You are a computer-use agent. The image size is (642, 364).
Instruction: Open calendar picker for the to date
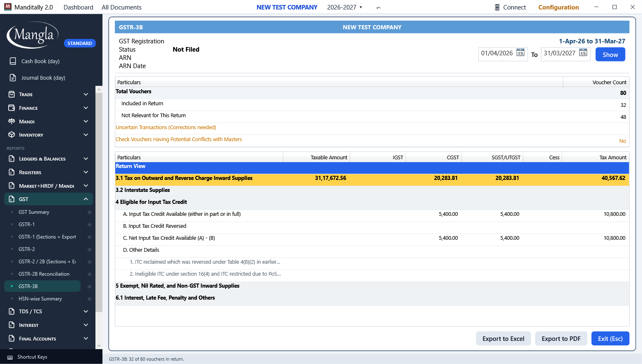[583, 52]
